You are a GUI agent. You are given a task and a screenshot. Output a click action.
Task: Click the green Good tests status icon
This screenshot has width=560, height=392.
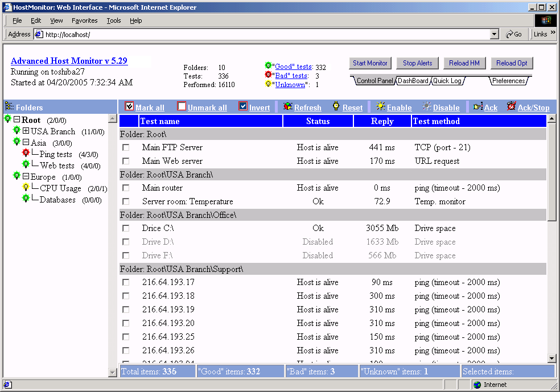pos(268,65)
